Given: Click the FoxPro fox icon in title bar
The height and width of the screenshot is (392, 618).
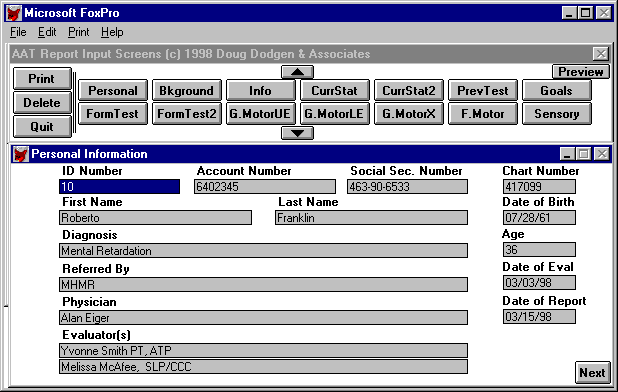Looking at the screenshot, I should [x=13, y=13].
